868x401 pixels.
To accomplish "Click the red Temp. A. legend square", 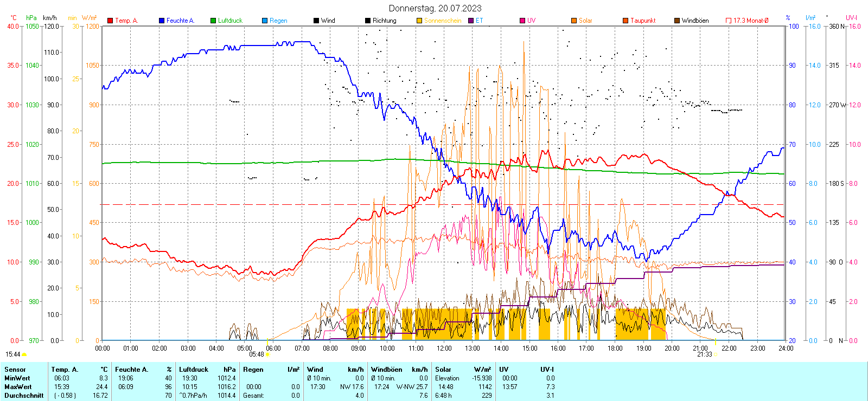I will (110, 21).
